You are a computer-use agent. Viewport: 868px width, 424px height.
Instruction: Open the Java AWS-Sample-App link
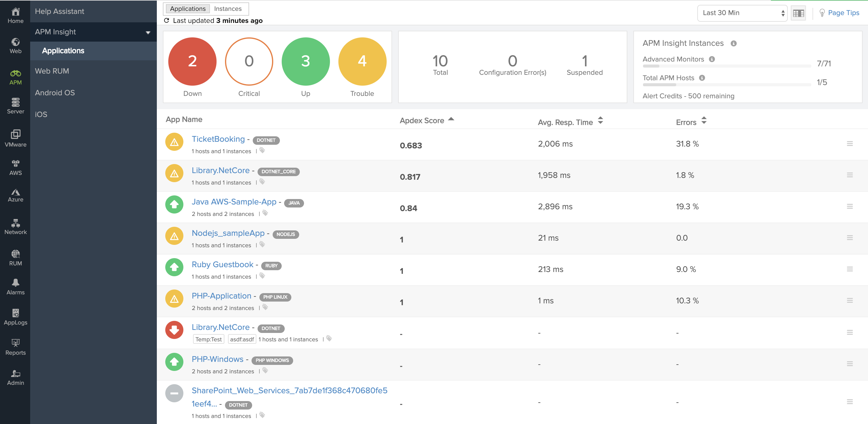pos(234,202)
